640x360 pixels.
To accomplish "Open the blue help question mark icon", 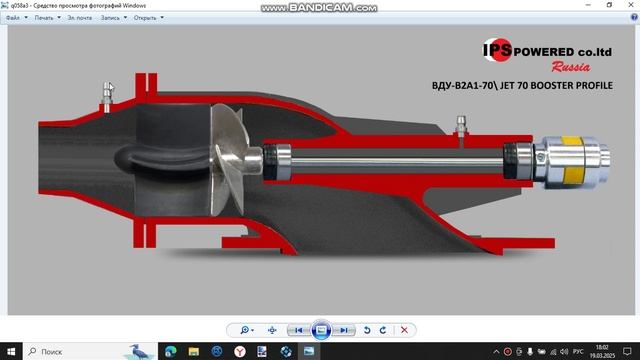I will click(634, 17).
